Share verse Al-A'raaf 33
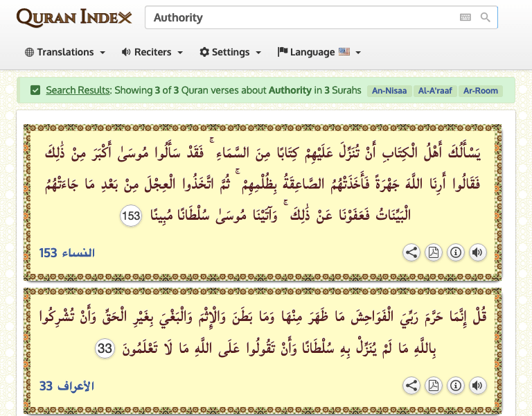 [411, 385]
